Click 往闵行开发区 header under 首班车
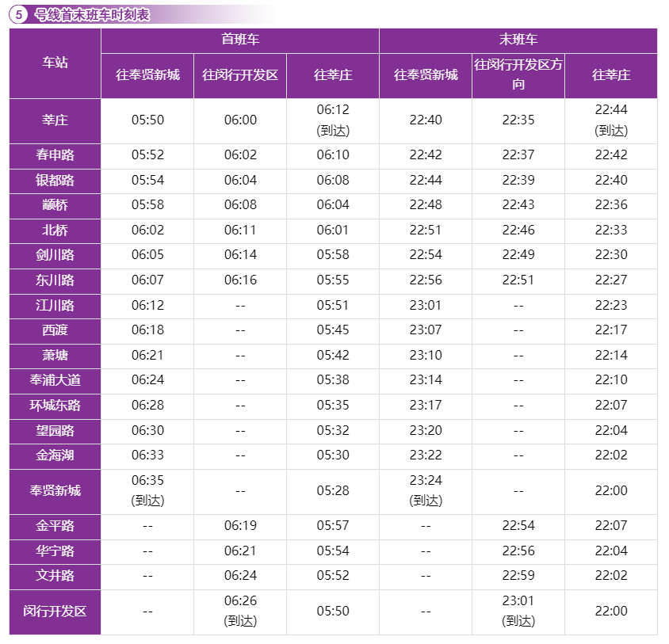This screenshot has height=644, width=669. [x=240, y=75]
